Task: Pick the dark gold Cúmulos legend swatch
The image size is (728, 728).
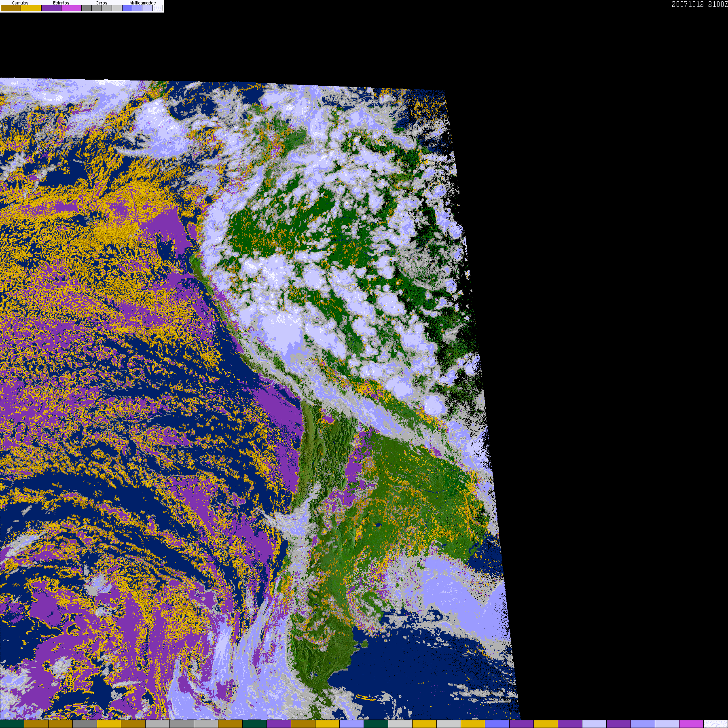Action: (x=11, y=8)
